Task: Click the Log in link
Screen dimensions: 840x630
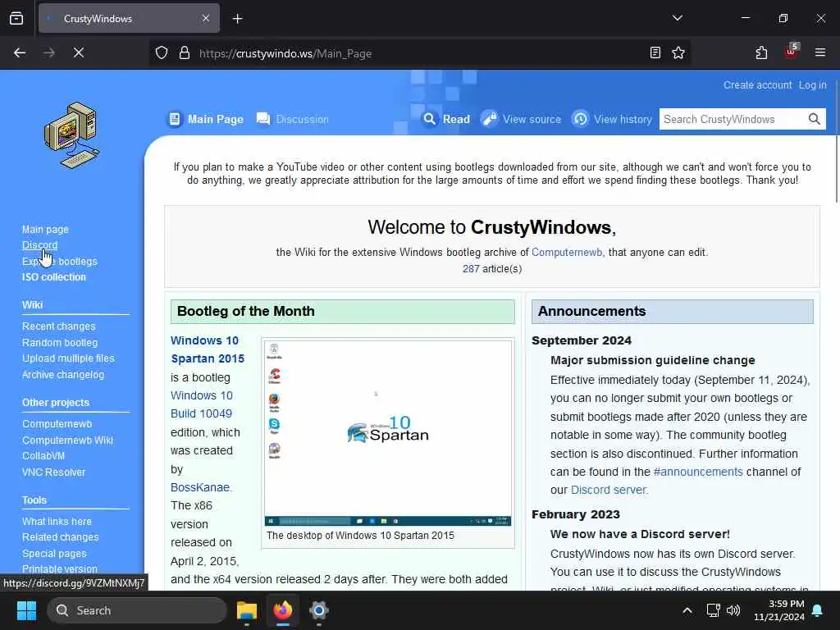Action: (812, 85)
